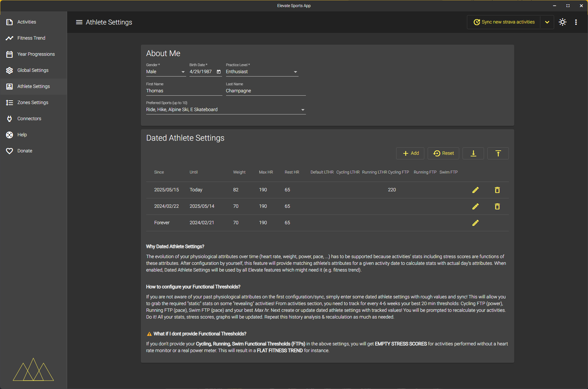This screenshot has height=389, width=588.
Task: Go to Zones Settings
Action: 33,102
